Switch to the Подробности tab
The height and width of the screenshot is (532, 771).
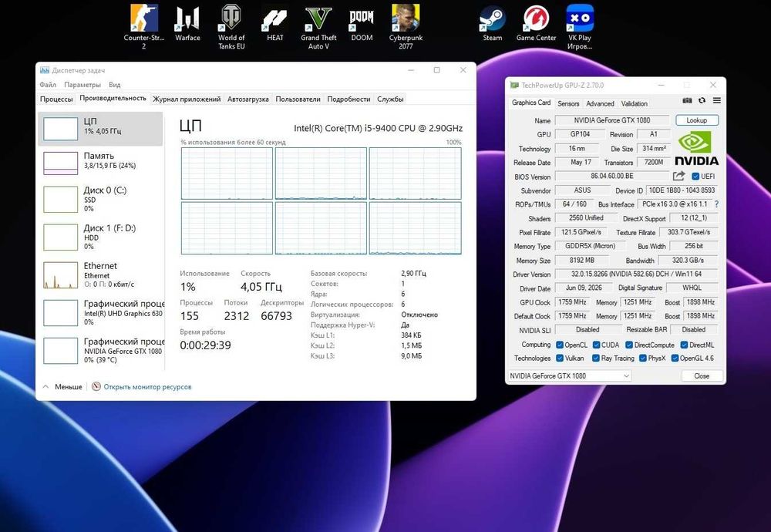tap(348, 99)
